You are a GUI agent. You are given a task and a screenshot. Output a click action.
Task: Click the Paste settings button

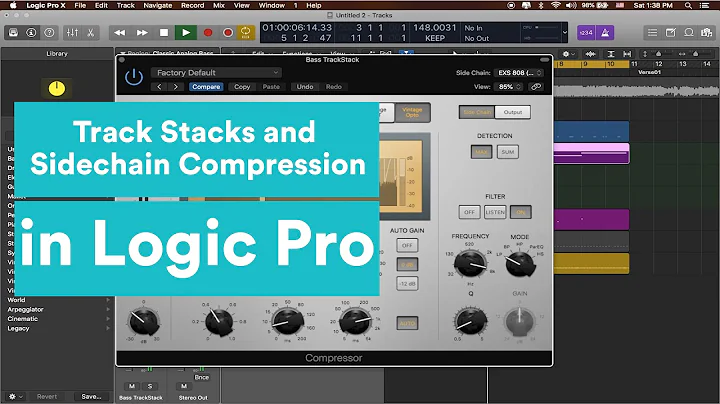click(x=271, y=87)
